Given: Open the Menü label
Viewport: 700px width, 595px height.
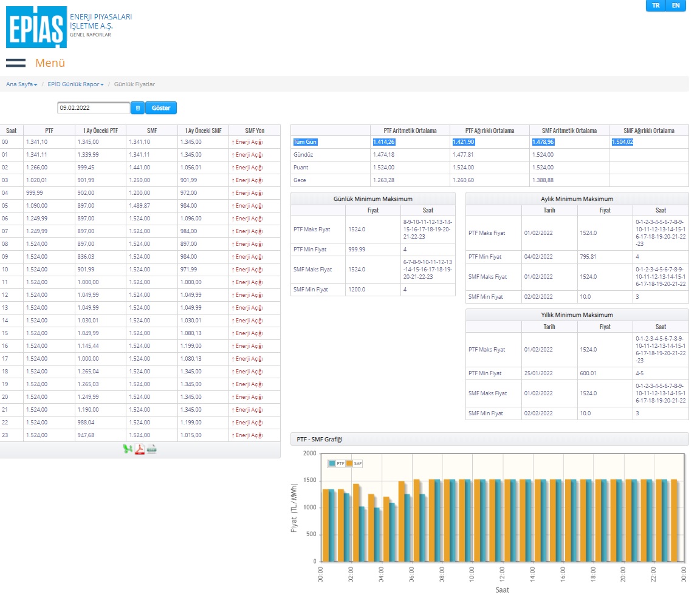Looking at the screenshot, I should (50, 63).
